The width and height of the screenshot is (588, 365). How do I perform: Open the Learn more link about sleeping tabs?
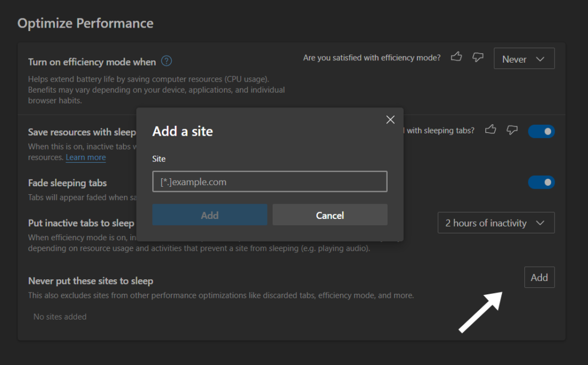[86, 157]
